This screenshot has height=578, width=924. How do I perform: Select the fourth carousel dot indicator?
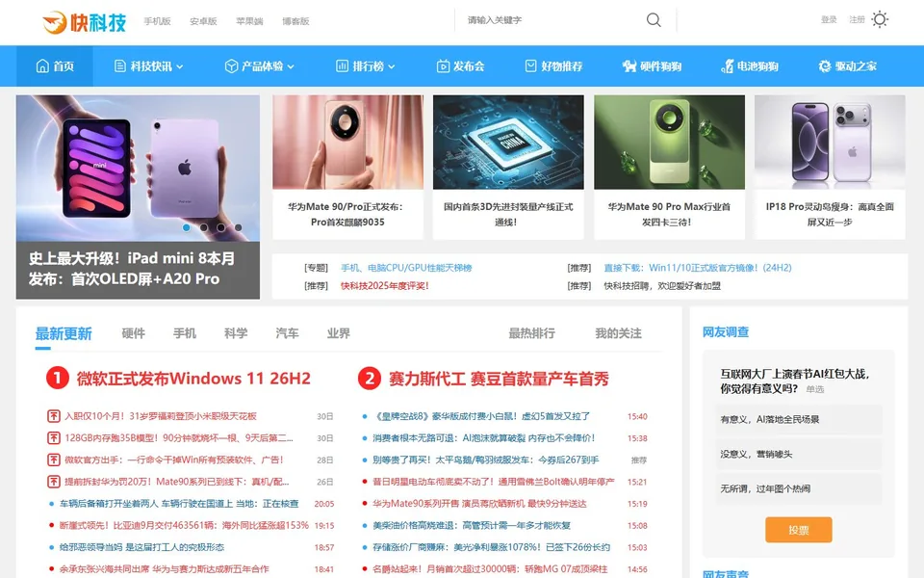(238, 227)
